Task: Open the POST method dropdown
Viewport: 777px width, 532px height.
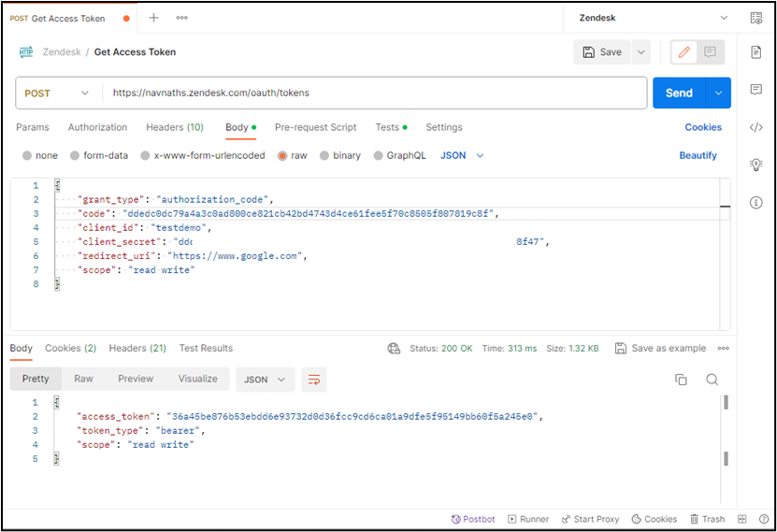Action: [x=58, y=93]
